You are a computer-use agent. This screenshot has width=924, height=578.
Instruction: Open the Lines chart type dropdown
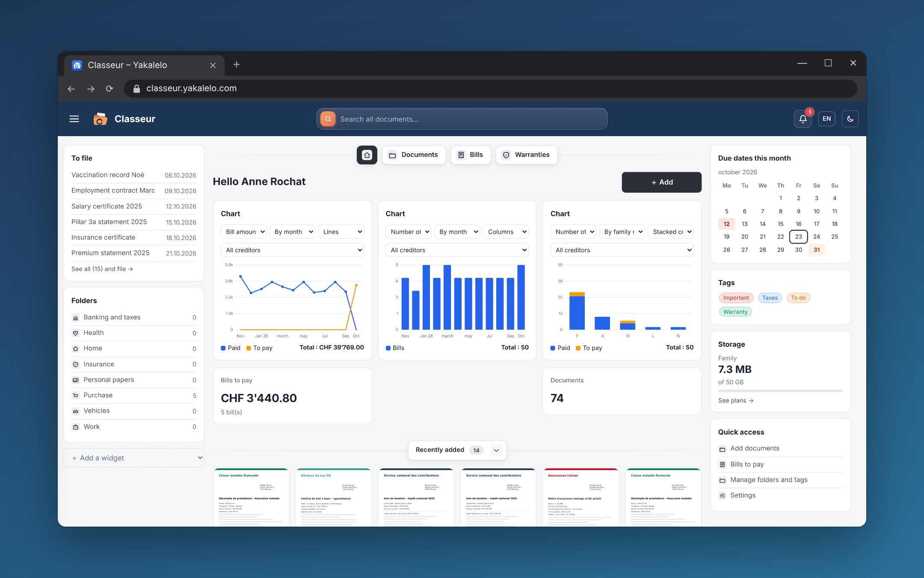(x=341, y=232)
